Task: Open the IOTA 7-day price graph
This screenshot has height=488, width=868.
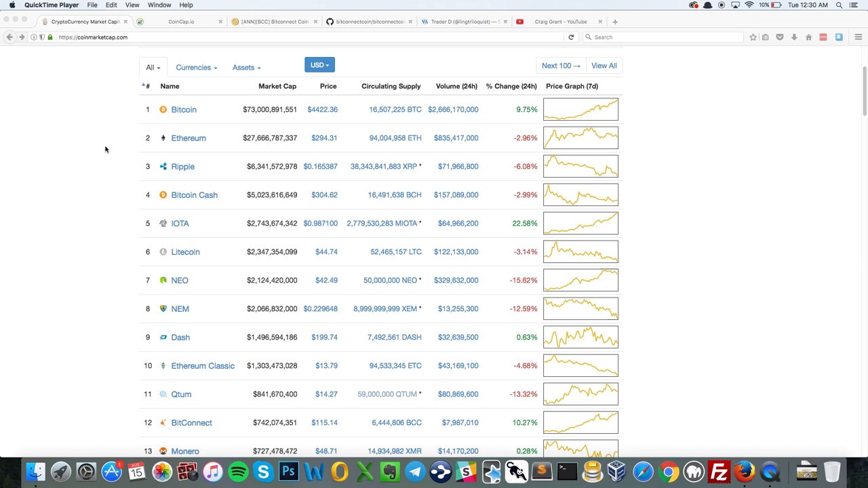Action: pyautogui.click(x=580, y=223)
